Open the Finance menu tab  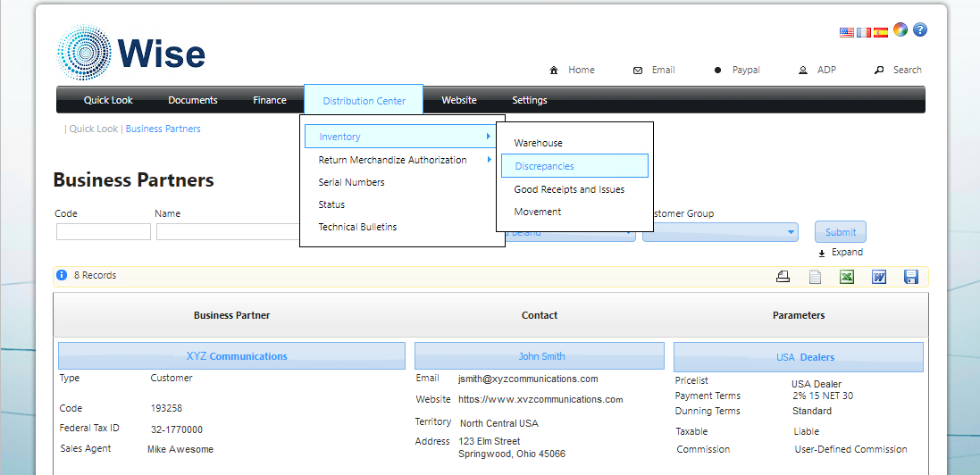[x=269, y=100]
